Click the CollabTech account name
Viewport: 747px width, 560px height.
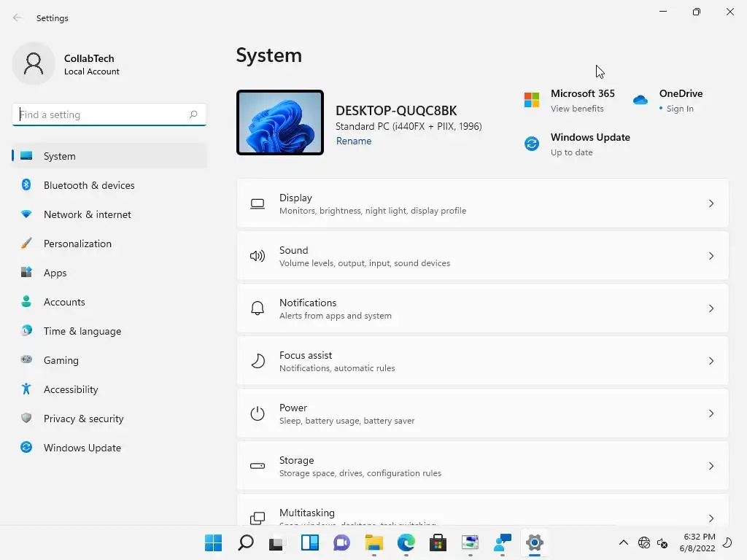(x=89, y=58)
